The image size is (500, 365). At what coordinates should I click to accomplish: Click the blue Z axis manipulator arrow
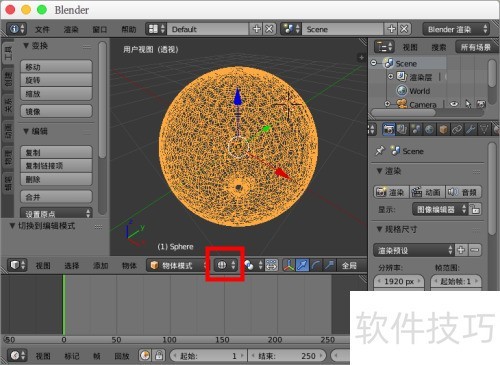click(x=237, y=97)
